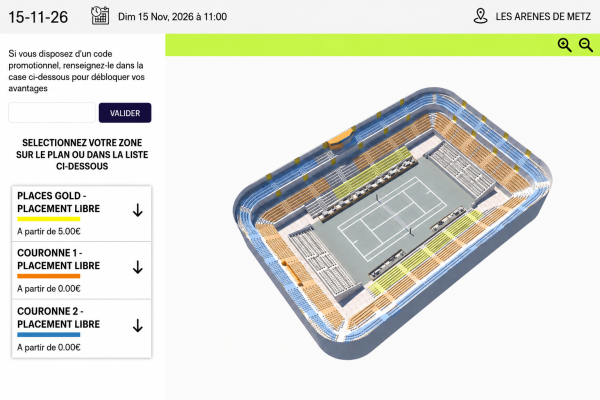Expand Couronne 1 arrow

coord(138,267)
